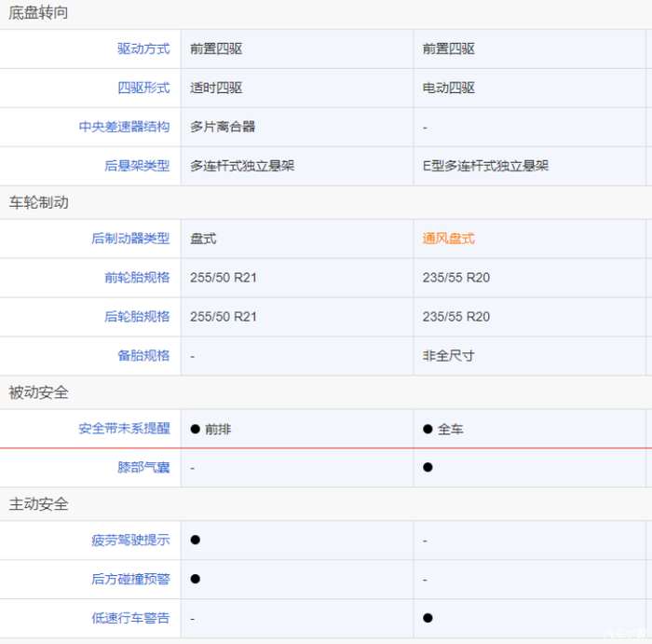This screenshot has width=652, height=644.
Task: Open the 后制动器类型 parameter link
Action: pyautogui.click(x=130, y=239)
